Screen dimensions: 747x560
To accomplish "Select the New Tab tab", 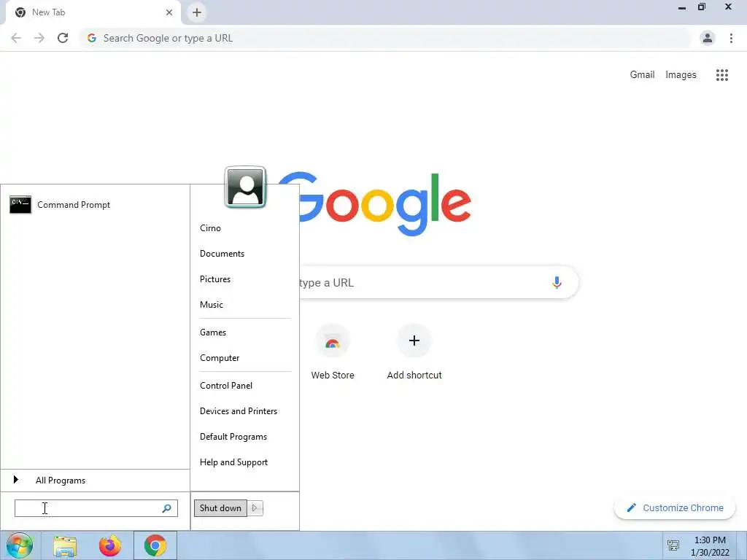I will tap(93, 13).
